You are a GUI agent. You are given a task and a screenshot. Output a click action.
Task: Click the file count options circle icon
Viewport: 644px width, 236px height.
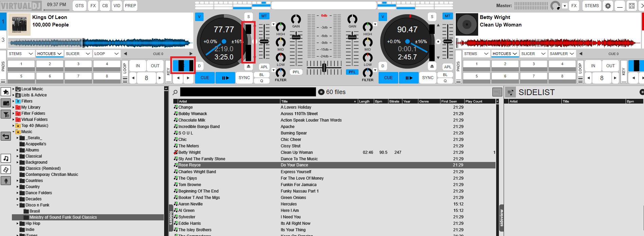(321, 92)
